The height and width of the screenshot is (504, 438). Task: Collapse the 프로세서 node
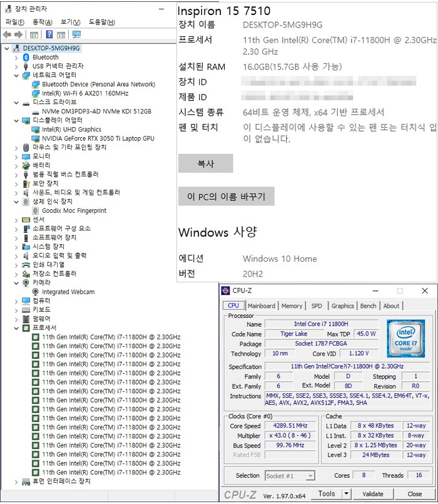[16, 328]
